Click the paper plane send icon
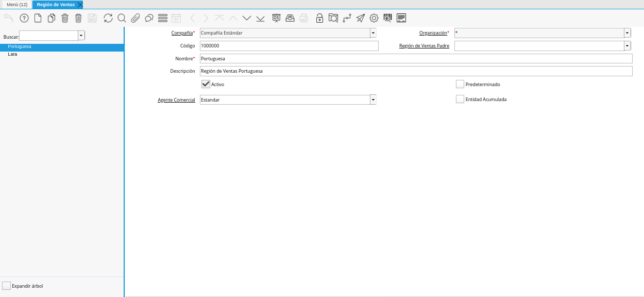The image size is (644, 297). 361,18
